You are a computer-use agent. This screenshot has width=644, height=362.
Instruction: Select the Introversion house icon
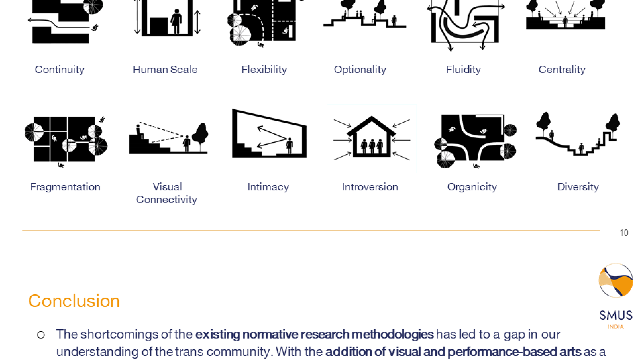(372, 138)
